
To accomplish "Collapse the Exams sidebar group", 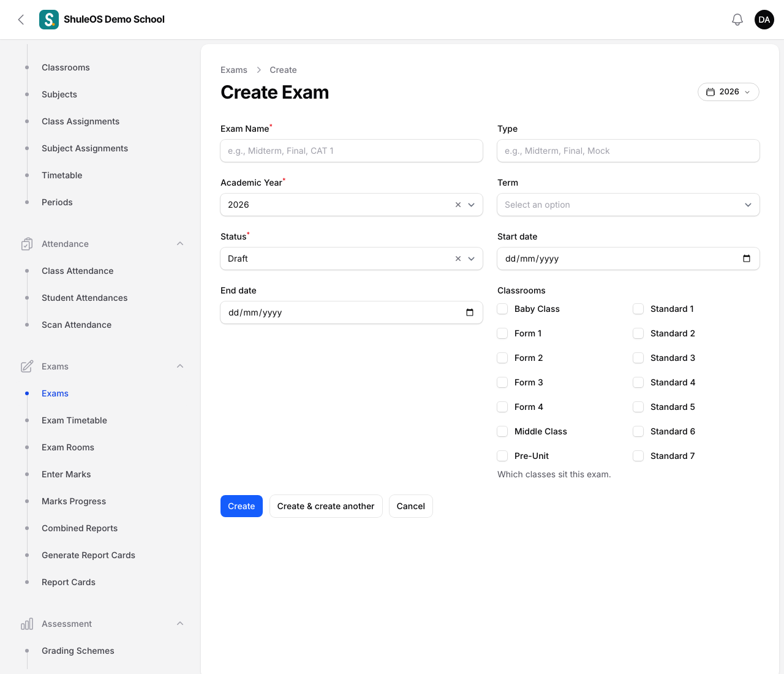I will coord(180,366).
